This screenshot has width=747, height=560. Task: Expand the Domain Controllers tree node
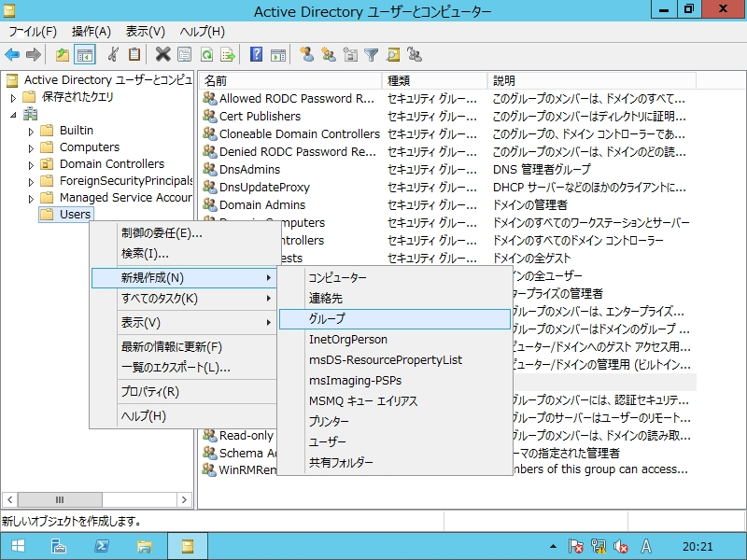pos(32,164)
